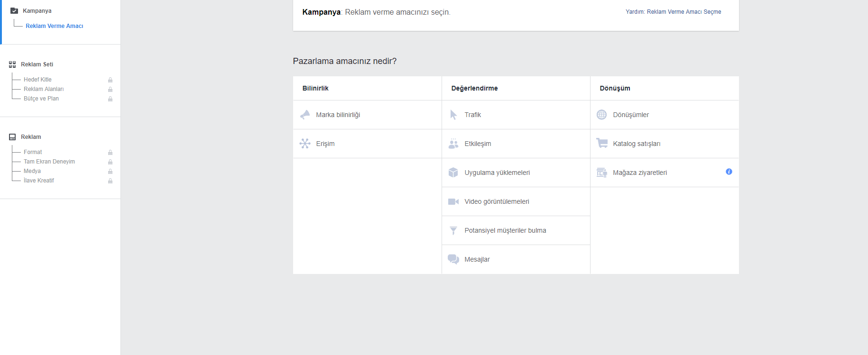Screen dimensions: 868x355
Task: Open Reklam Seti section label
Action: [37, 64]
